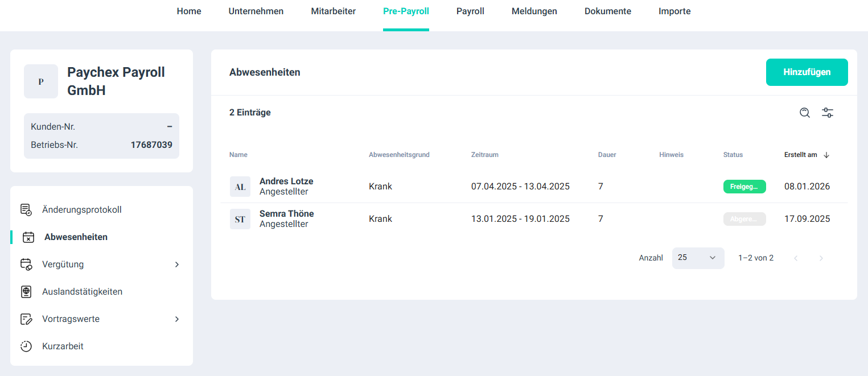The image size is (868, 376).
Task: Click the Änderungsprotokoll sidebar icon
Action: pos(26,210)
